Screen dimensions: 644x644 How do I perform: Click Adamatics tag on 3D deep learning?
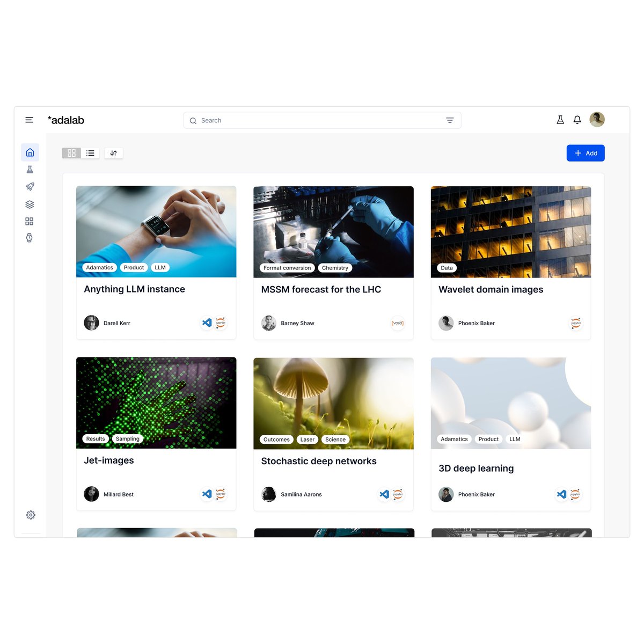pyautogui.click(x=455, y=439)
